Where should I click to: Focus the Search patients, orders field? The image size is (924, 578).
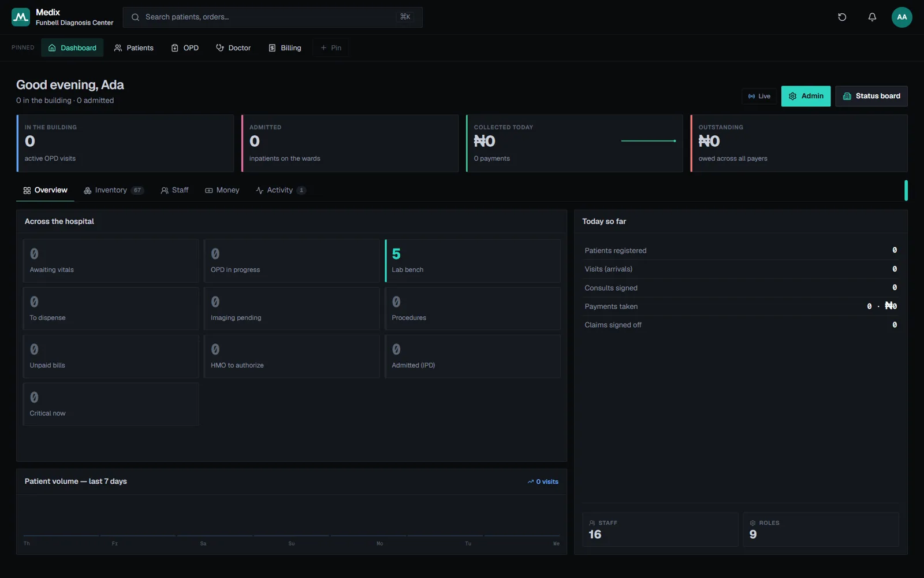(273, 17)
